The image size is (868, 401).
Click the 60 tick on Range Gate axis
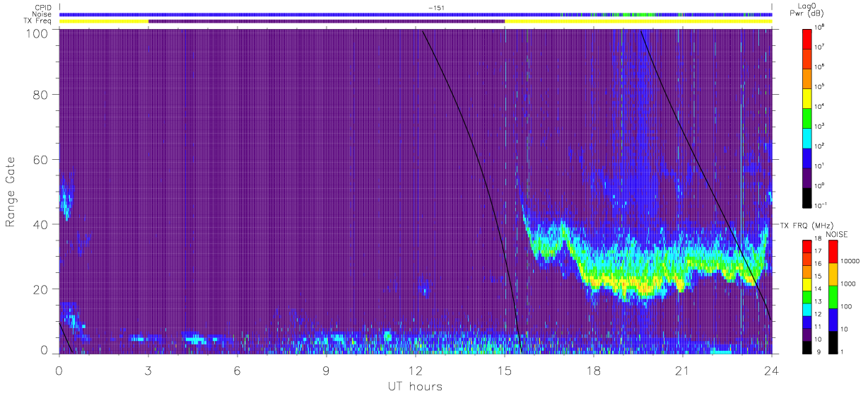(x=42, y=160)
